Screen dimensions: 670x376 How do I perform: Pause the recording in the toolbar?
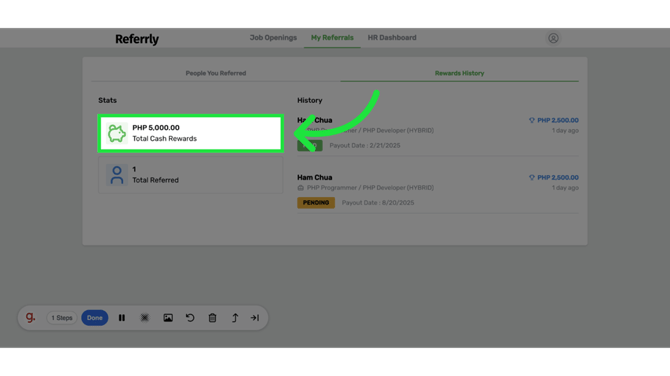coord(122,318)
